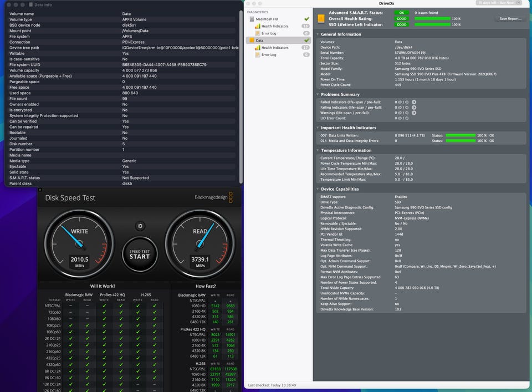This screenshot has height=392, width=532.
Task: Open Error Log icon under Data drive
Action: click(258, 55)
